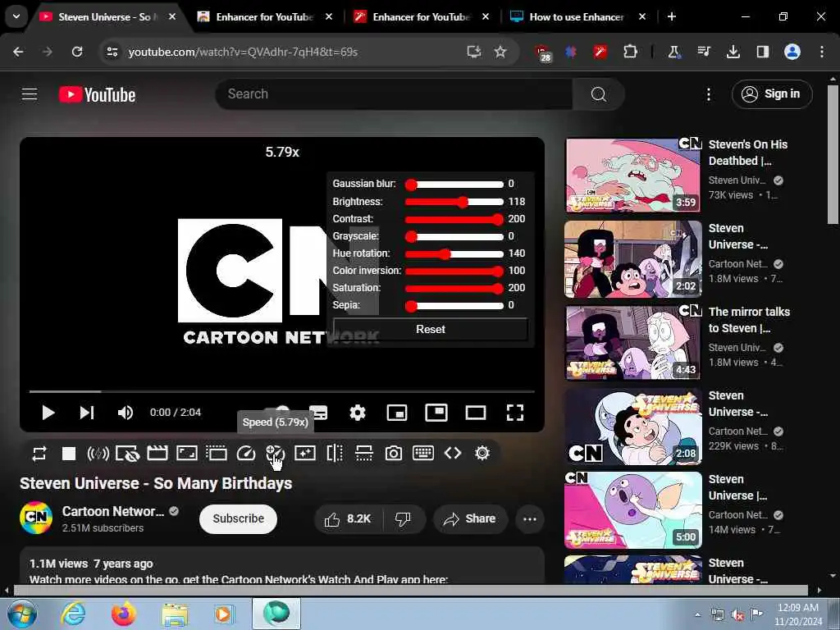Open a new browser tab
Viewport: 840px width, 630px height.
(671, 17)
